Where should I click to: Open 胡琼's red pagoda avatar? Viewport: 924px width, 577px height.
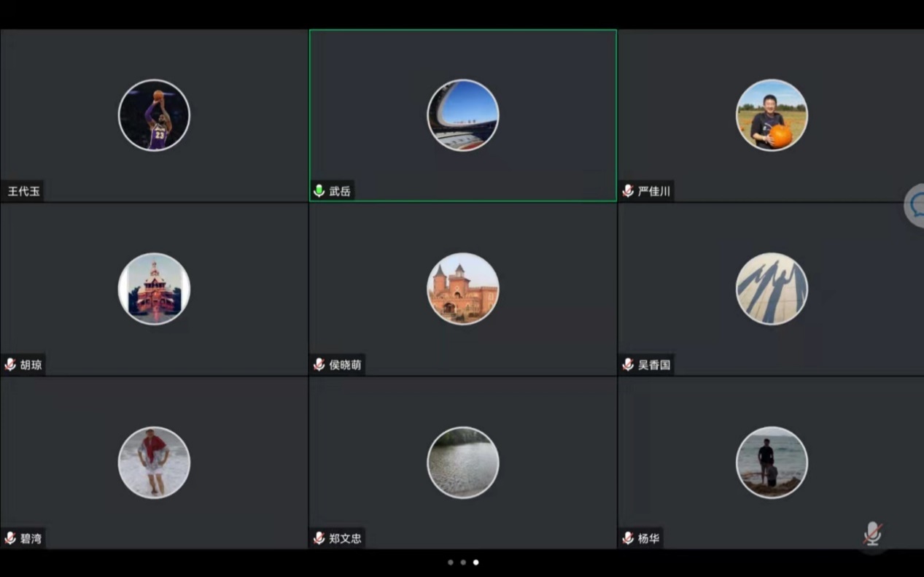[154, 289]
